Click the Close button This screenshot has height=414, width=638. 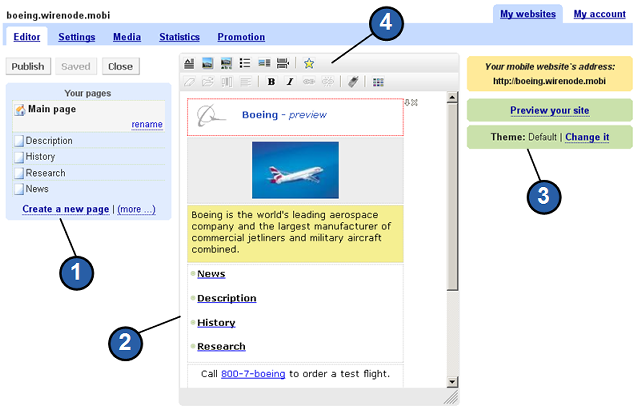(120, 67)
